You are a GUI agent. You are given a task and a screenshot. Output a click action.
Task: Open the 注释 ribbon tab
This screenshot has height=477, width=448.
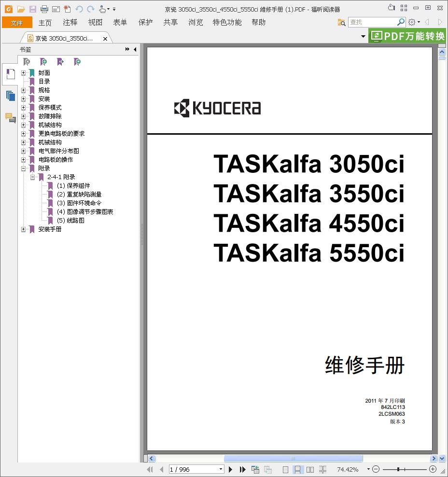click(x=70, y=23)
